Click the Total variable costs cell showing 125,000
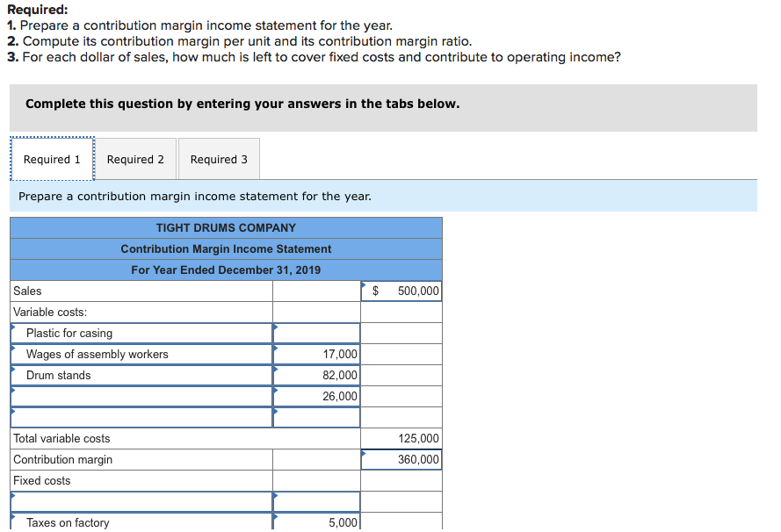The width and height of the screenshot is (781, 532). 401,438
